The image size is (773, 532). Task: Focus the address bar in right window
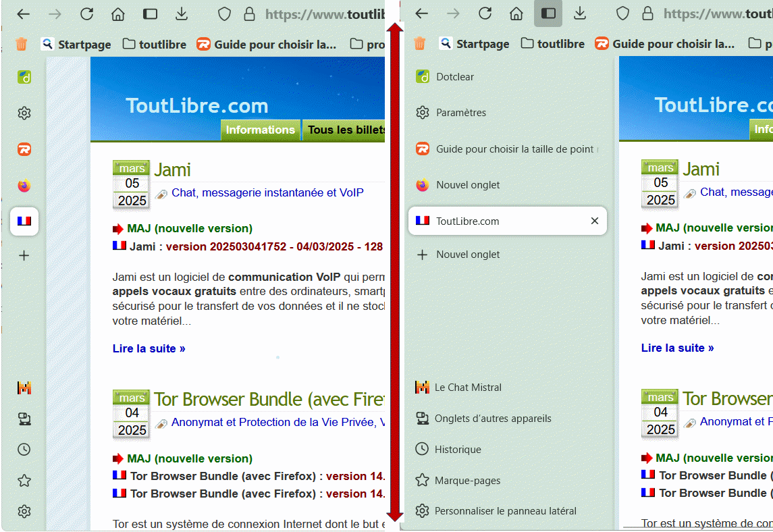(718, 14)
